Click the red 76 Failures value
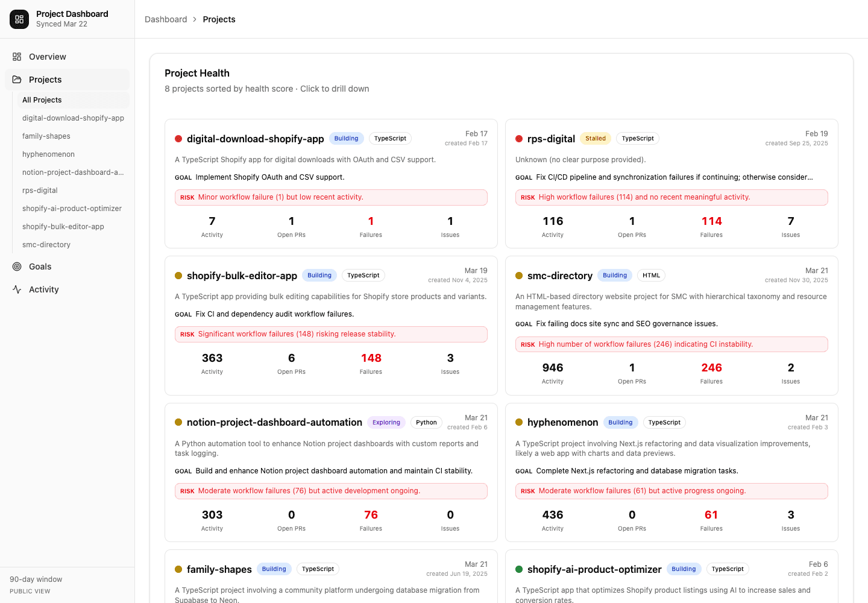Viewport: 868px width, 603px height. [x=371, y=515]
